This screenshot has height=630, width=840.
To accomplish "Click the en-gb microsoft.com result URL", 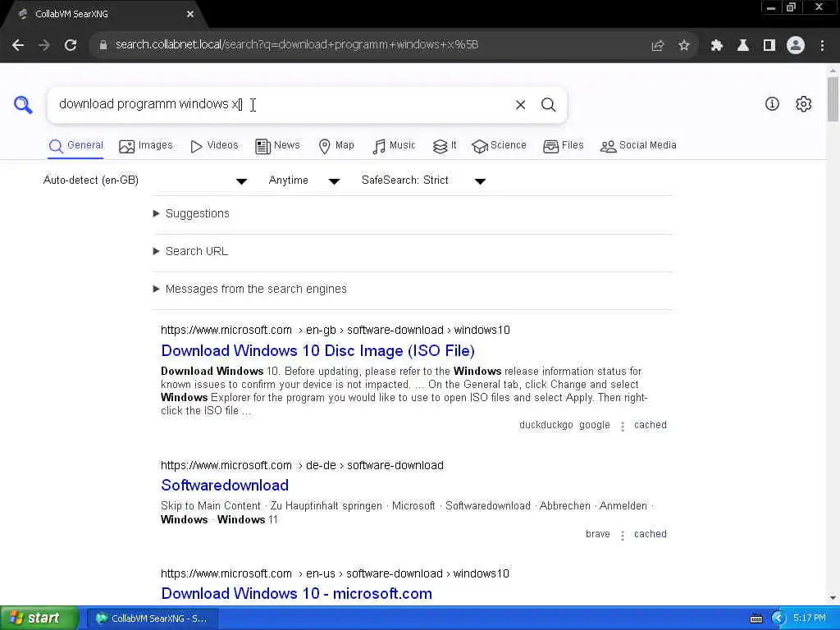I will tap(336, 330).
